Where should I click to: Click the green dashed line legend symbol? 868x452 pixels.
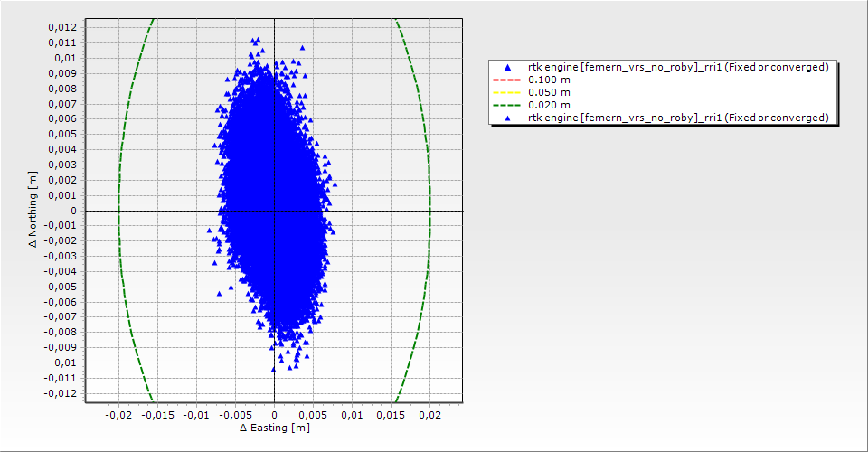(507, 106)
